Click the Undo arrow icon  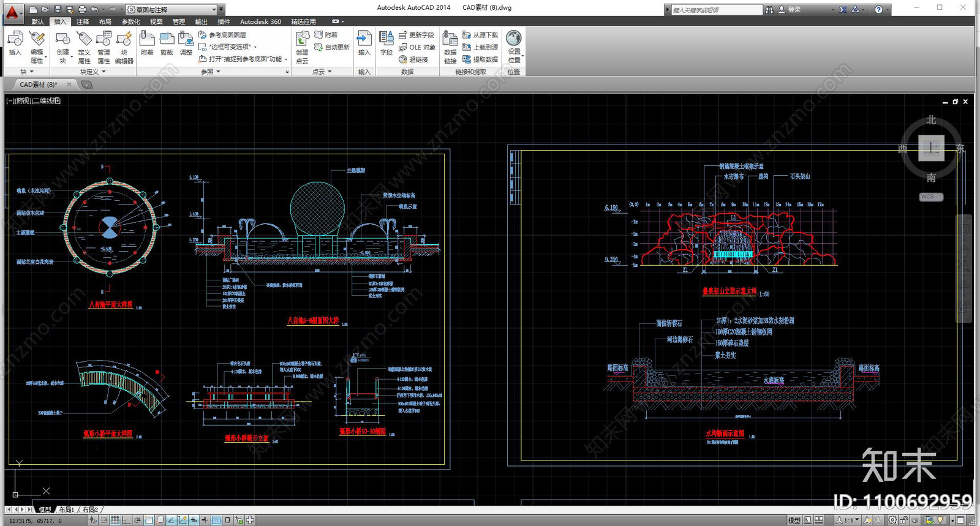(x=94, y=9)
